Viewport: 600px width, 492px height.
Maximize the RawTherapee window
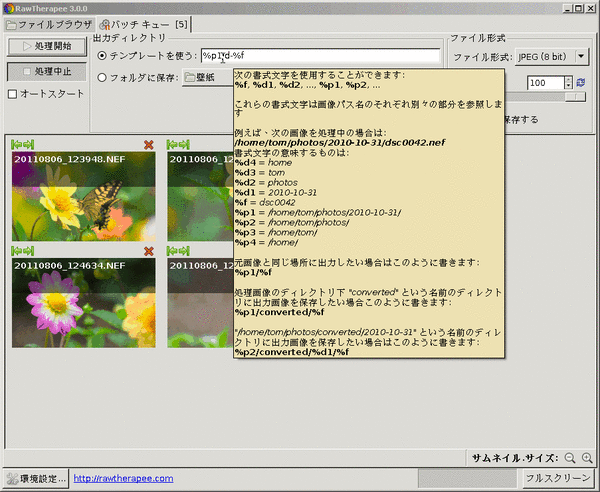pyautogui.click(x=579, y=8)
